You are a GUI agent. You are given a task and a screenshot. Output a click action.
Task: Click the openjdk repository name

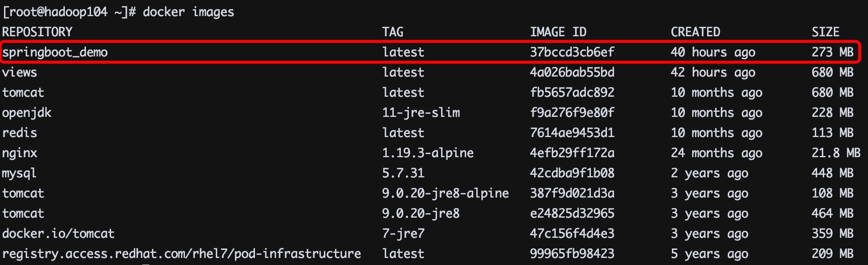pyautogui.click(x=27, y=113)
